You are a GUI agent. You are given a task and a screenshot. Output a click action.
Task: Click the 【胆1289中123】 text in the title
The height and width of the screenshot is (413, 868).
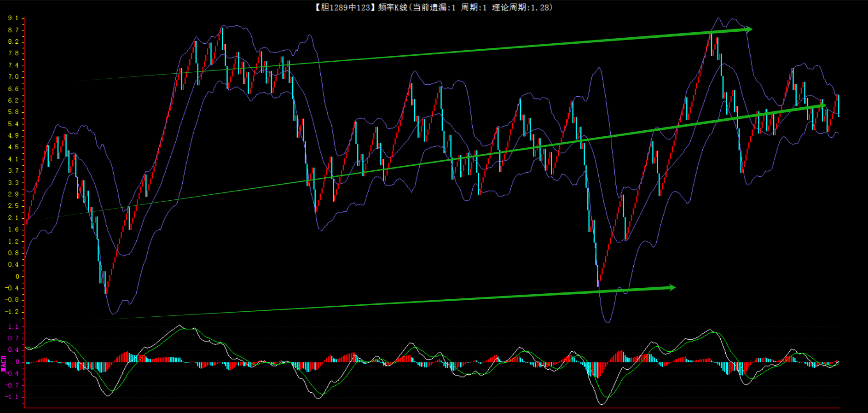(344, 7)
